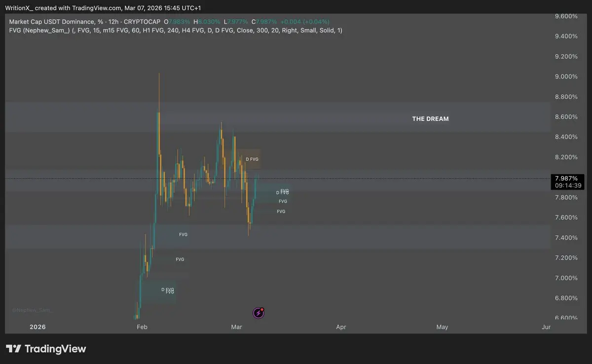Click the 2026 year label on the time axis
The width and height of the screenshot is (592, 364).
[38, 327]
